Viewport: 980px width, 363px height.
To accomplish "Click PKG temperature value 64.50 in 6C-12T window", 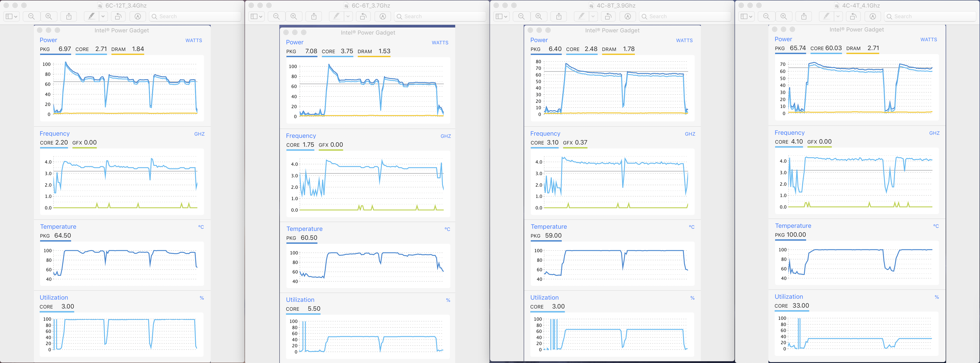I will (62, 236).
